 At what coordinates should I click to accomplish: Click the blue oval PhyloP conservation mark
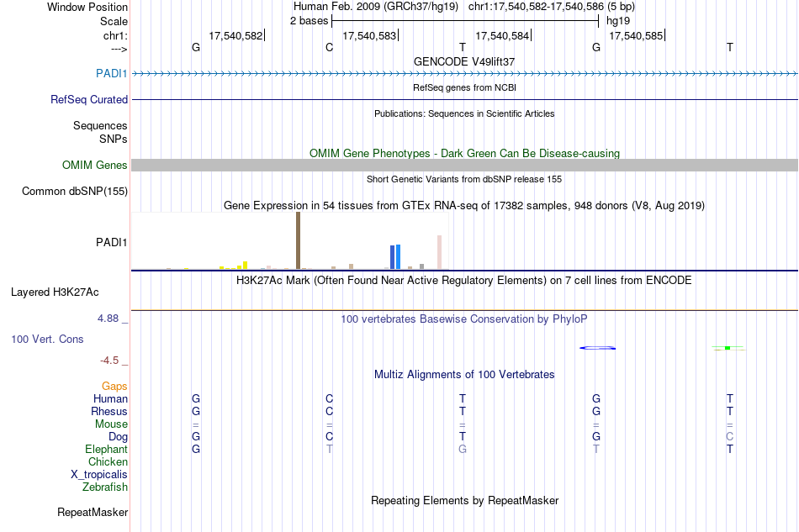pyautogui.click(x=598, y=348)
